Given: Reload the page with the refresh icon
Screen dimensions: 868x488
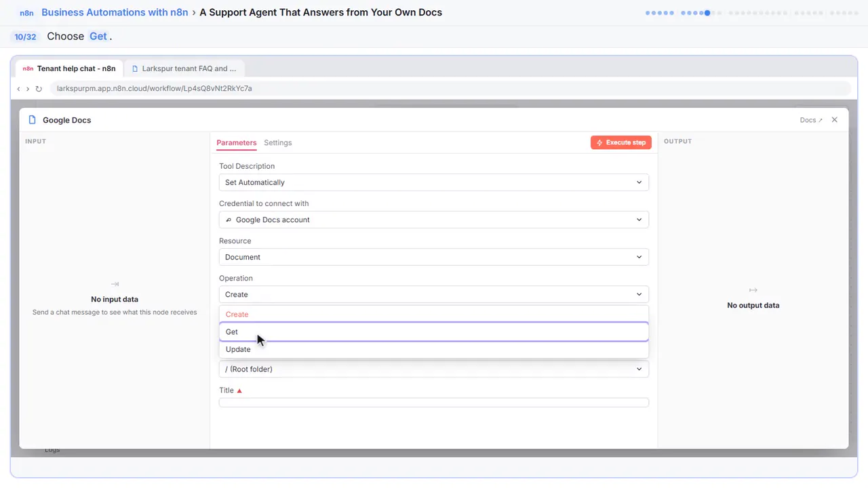Looking at the screenshot, I should tap(39, 89).
